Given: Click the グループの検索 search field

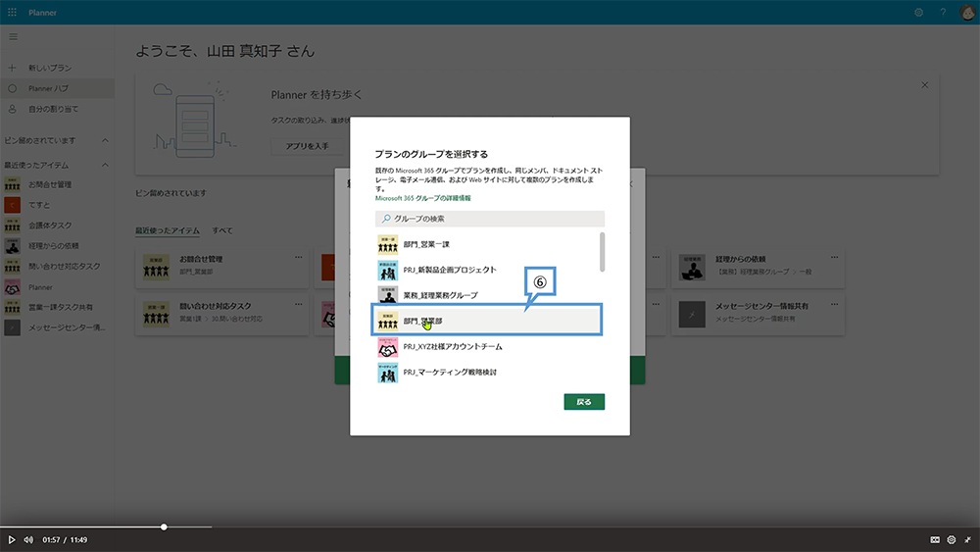Looking at the screenshot, I should click(489, 219).
